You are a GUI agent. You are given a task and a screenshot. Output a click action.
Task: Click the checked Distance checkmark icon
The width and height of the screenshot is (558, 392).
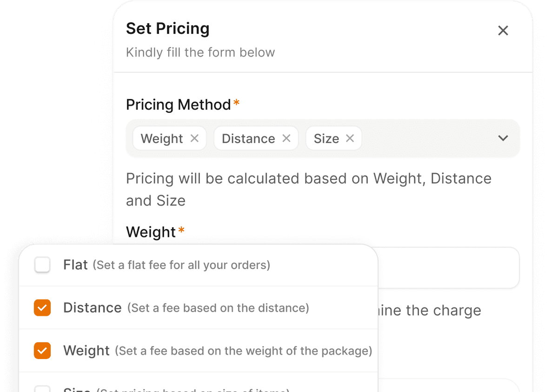pyautogui.click(x=42, y=307)
